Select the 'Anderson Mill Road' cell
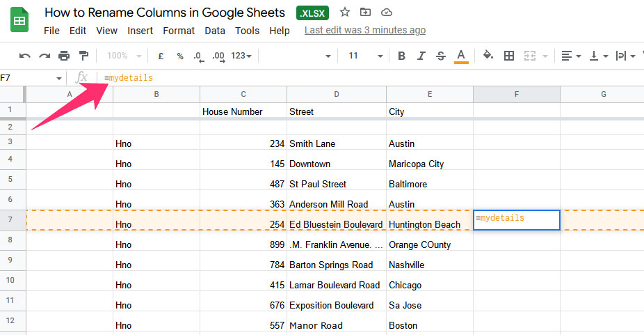The height and width of the screenshot is (335, 644). click(x=337, y=200)
